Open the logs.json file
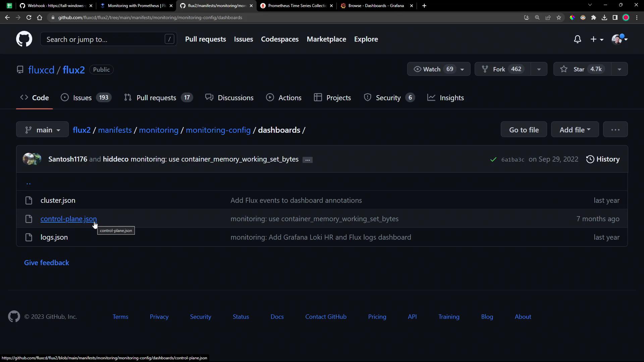 click(x=54, y=237)
